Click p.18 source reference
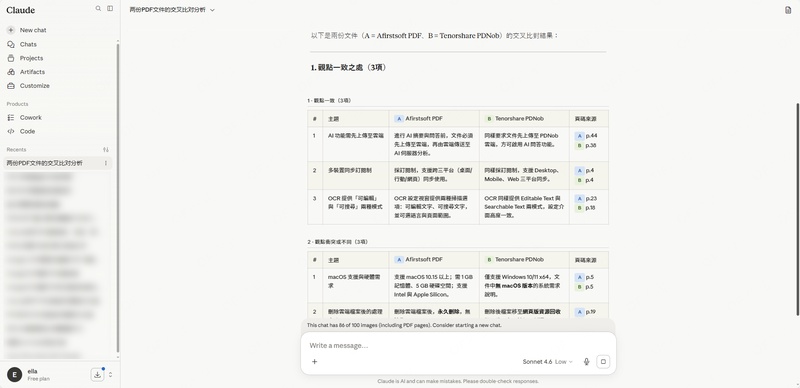This screenshot has width=800, height=388. click(x=591, y=208)
